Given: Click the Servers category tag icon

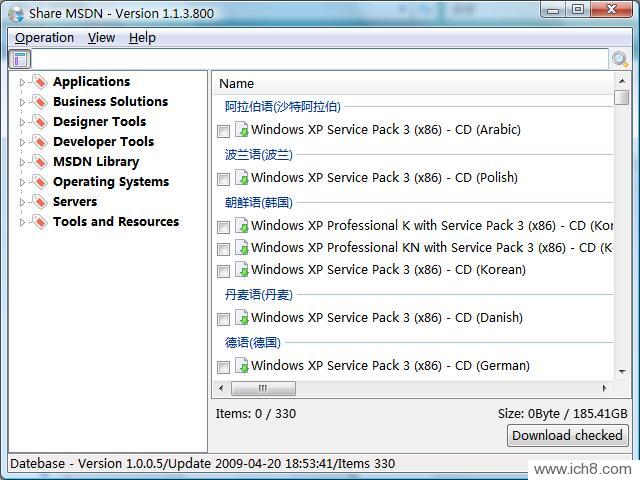Looking at the screenshot, I should (39, 202).
